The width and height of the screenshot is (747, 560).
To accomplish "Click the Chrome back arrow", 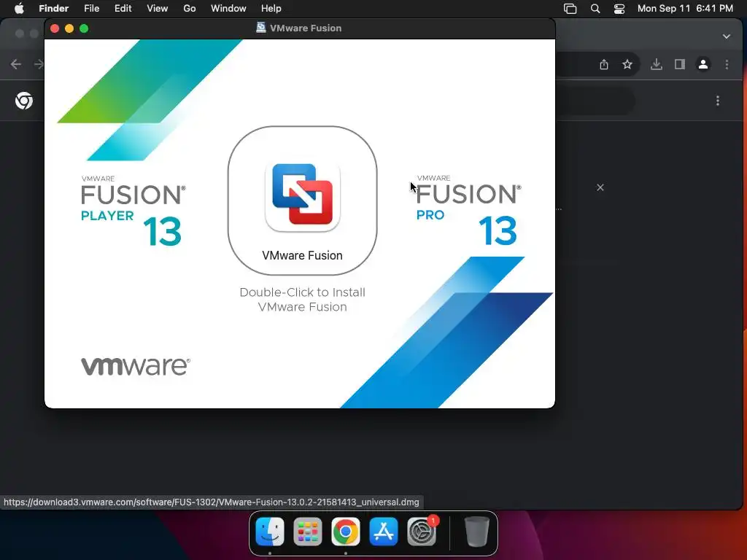I will (x=16, y=64).
